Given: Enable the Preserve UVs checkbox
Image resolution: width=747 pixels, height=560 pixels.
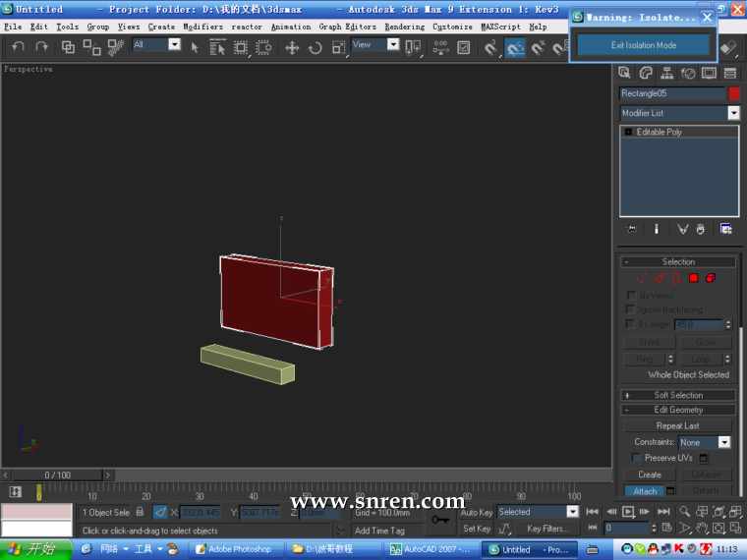Looking at the screenshot, I should click(637, 459).
